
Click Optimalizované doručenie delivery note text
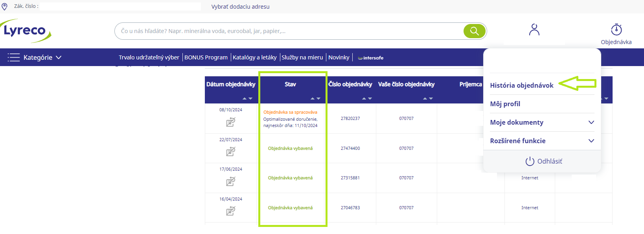(291, 122)
